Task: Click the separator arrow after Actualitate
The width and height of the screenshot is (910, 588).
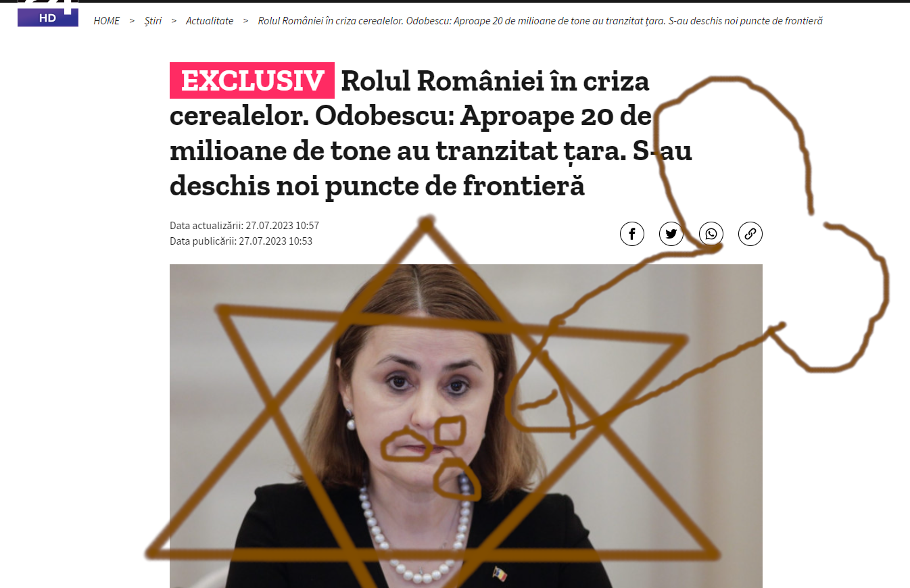Action: pyautogui.click(x=246, y=21)
